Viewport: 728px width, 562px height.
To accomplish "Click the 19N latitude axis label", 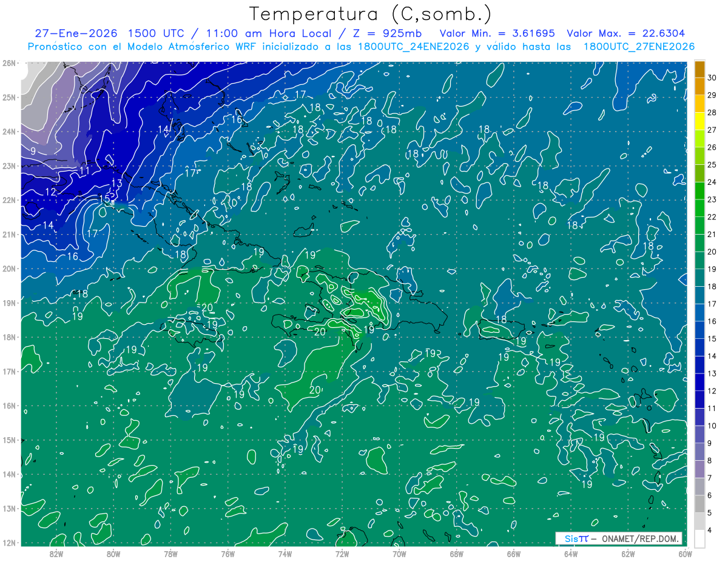I will [9, 303].
